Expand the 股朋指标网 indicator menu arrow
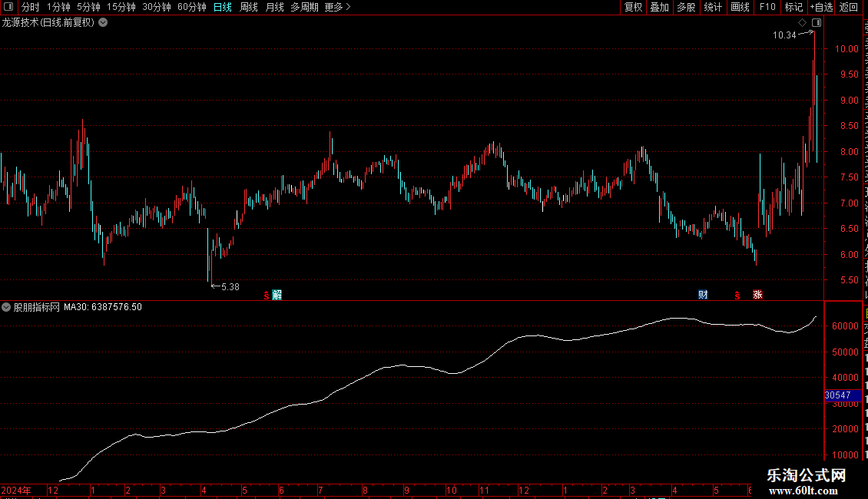This screenshot has height=499, width=868. tap(6, 307)
